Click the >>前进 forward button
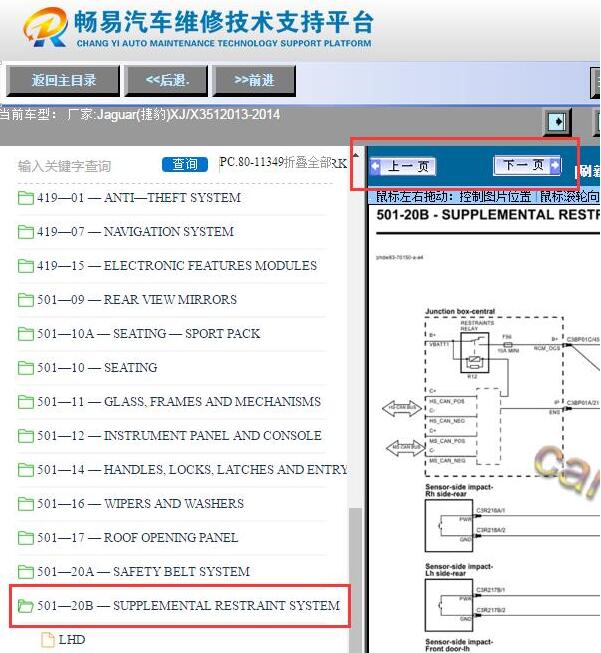Viewport: 601px width, 653px height. pos(254,81)
